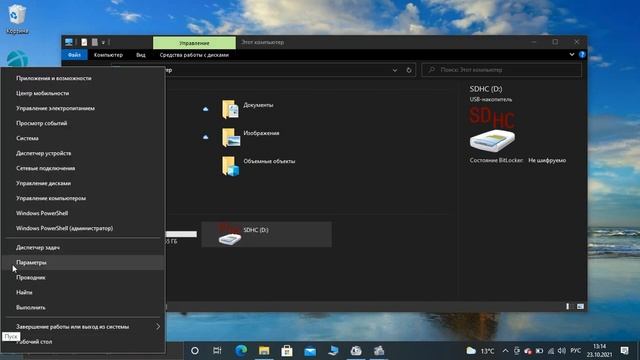Click the РУС language indicator
The height and width of the screenshot is (360, 640).
coord(576,351)
